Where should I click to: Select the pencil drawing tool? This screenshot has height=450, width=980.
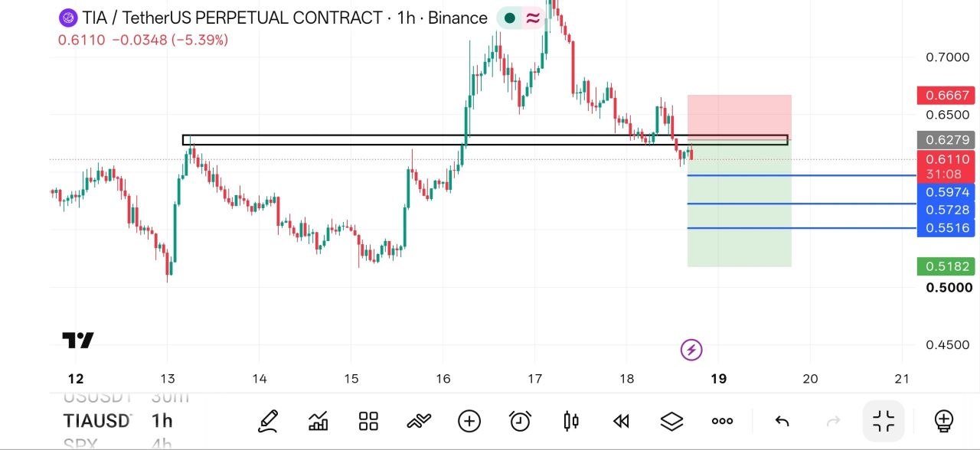tap(268, 421)
